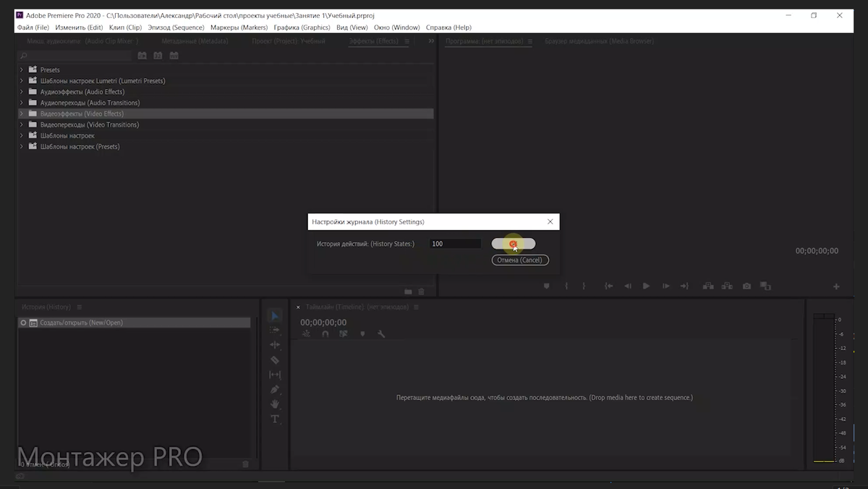The width and height of the screenshot is (868, 489).
Task: Select the Pen tool
Action: point(275,389)
